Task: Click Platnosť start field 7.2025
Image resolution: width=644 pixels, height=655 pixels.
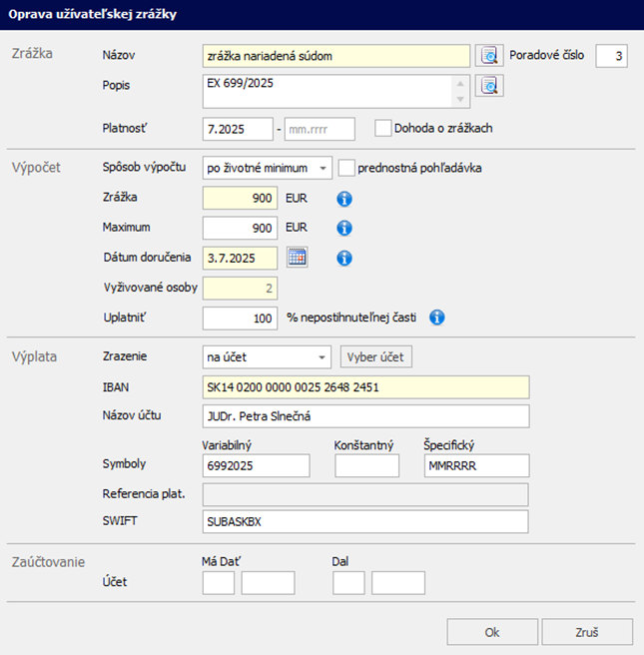Action: 238,129
